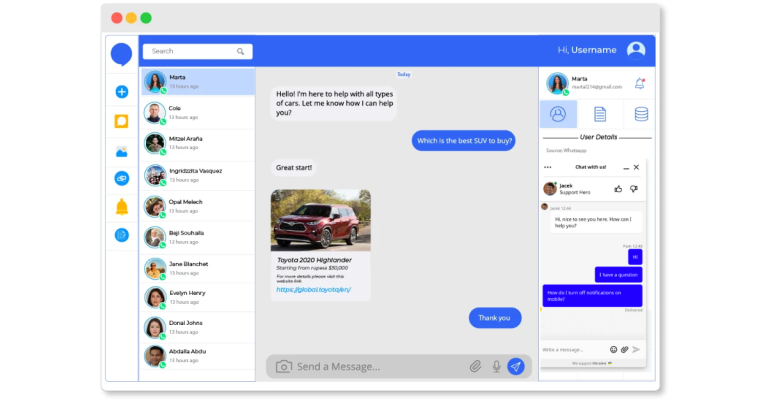Click the Search input field
The height and width of the screenshot is (403, 768).
[x=197, y=51]
